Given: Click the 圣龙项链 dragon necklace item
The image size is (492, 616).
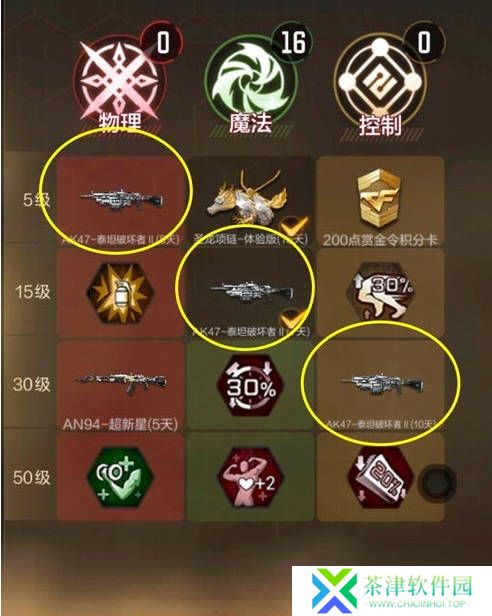Looking at the screenshot, I should tap(248, 200).
